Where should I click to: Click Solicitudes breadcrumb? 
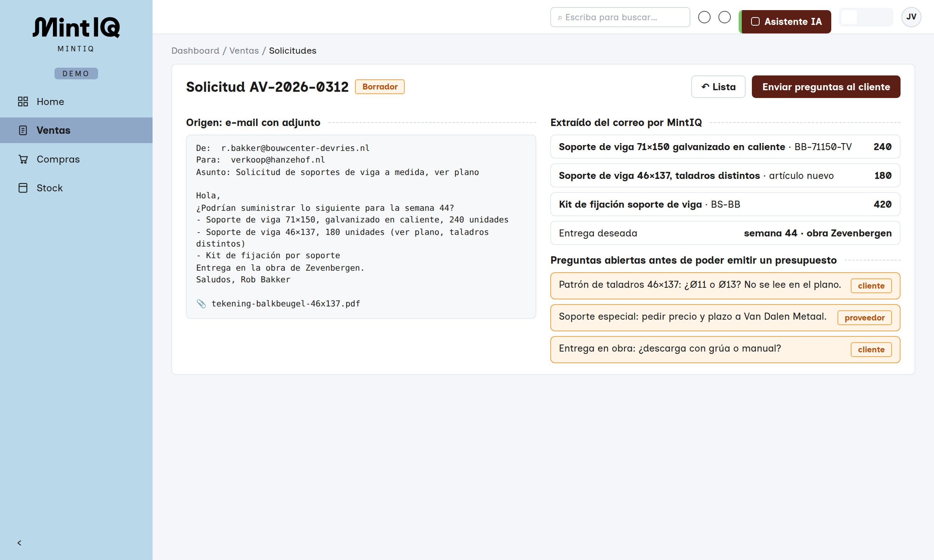(x=293, y=51)
